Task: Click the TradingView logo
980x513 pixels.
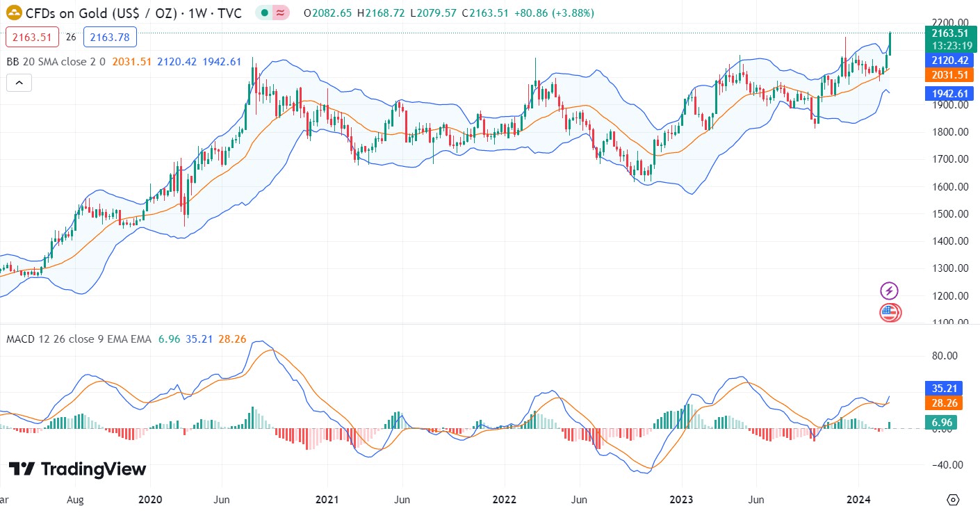Action: click(x=77, y=469)
